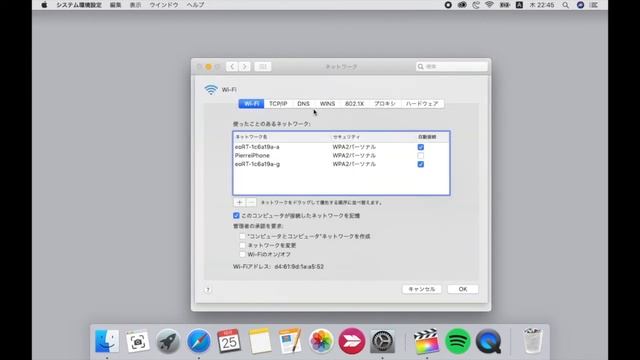Open the pink arrow app in Dock
640x360 pixels.
351,341
